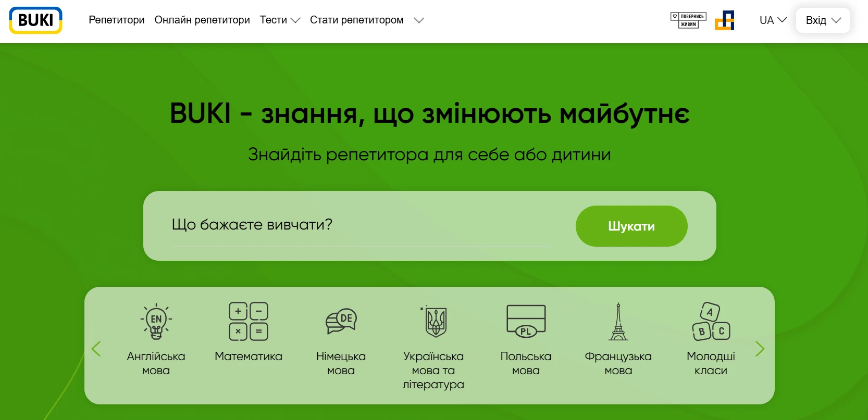
Task: Open the Математика subject link
Action: (x=249, y=357)
